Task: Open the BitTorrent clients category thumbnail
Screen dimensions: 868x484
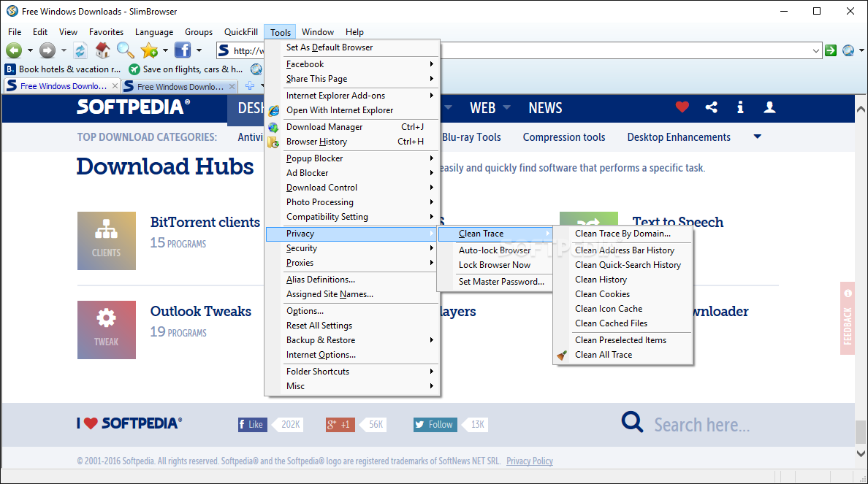Action: click(106, 241)
